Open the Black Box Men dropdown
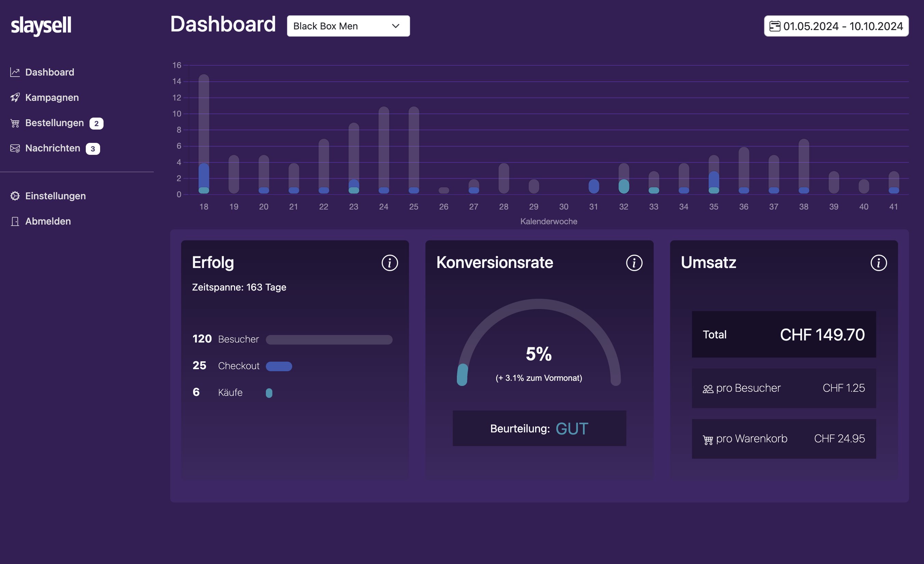Screen dimensions: 924x564 tap(348, 26)
